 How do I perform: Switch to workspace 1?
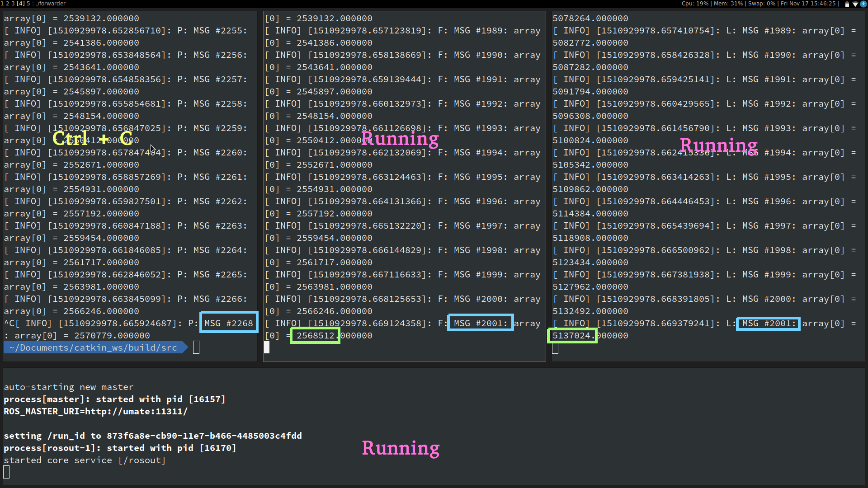[x=2, y=4]
